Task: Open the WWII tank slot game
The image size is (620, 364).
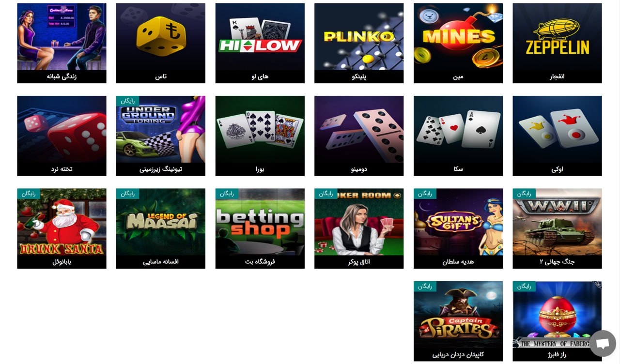Action: click(557, 228)
